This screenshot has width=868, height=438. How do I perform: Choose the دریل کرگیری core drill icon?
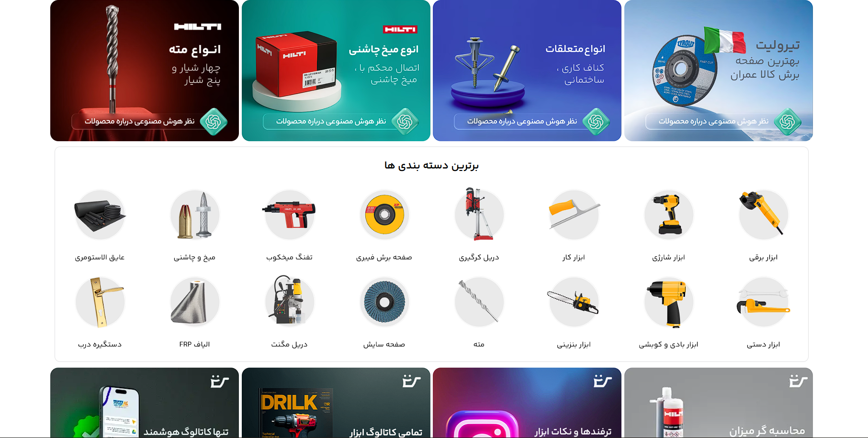479,214
